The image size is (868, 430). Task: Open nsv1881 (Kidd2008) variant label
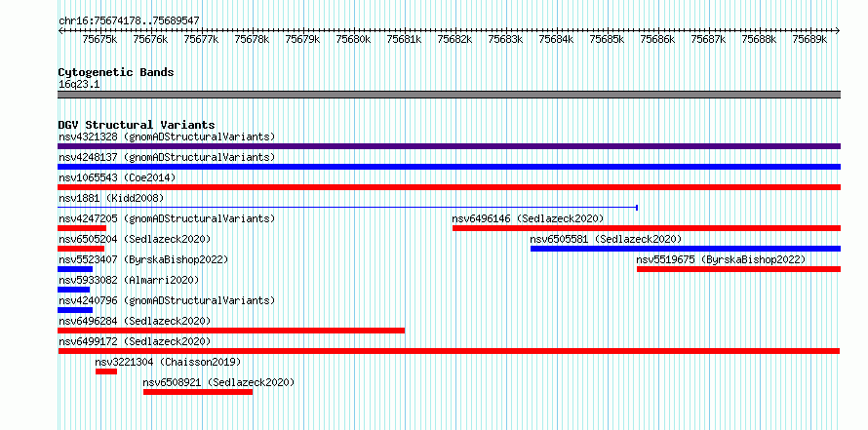click(111, 198)
